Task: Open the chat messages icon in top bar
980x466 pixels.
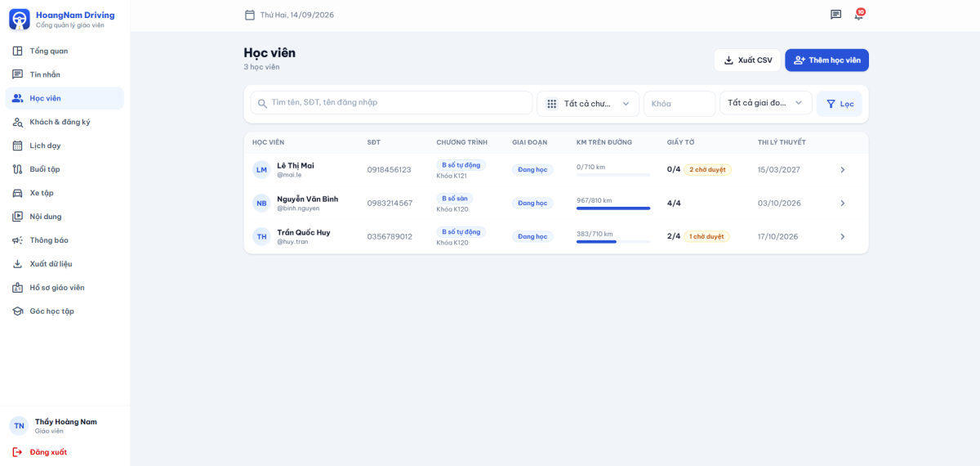Action: tap(835, 15)
